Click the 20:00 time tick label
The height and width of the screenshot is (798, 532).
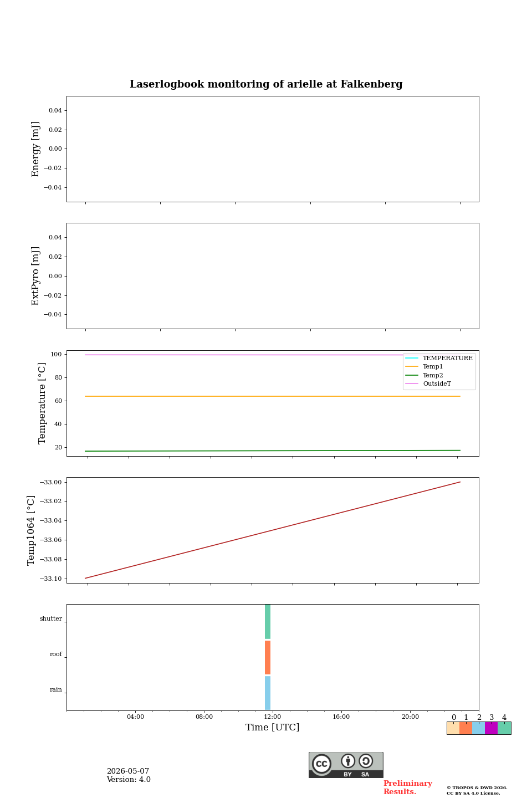coord(410,717)
